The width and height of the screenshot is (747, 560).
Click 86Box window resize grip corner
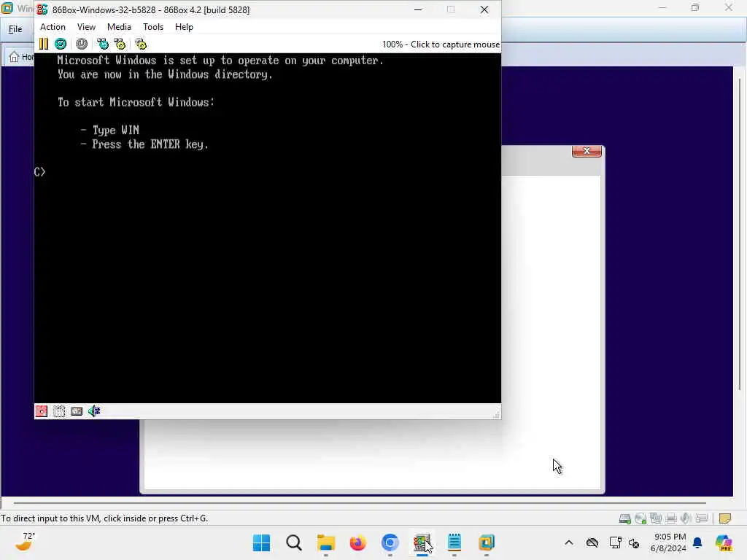click(x=496, y=415)
